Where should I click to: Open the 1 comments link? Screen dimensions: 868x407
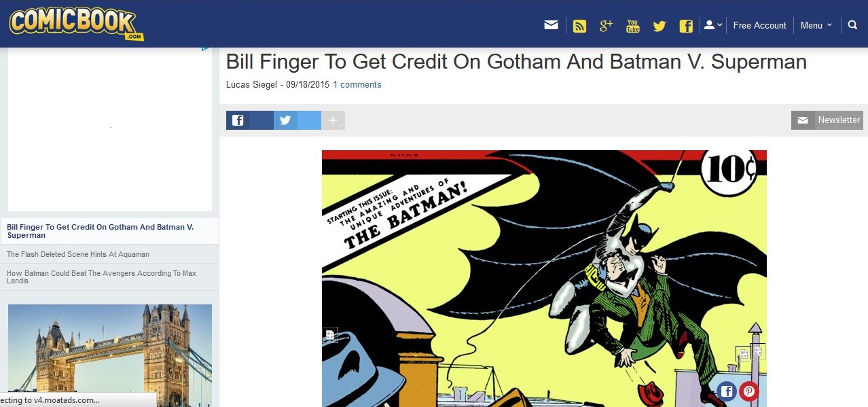(357, 85)
